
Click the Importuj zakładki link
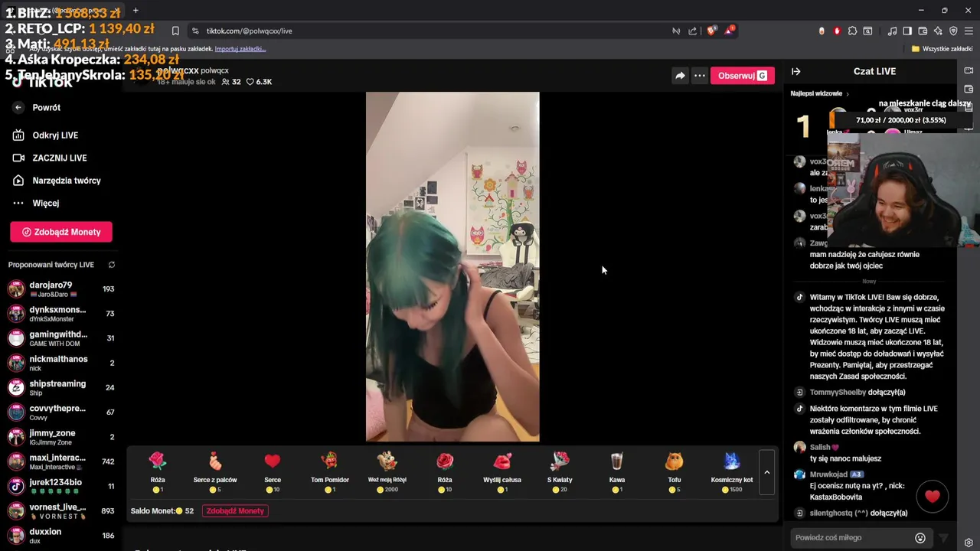tap(240, 49)
